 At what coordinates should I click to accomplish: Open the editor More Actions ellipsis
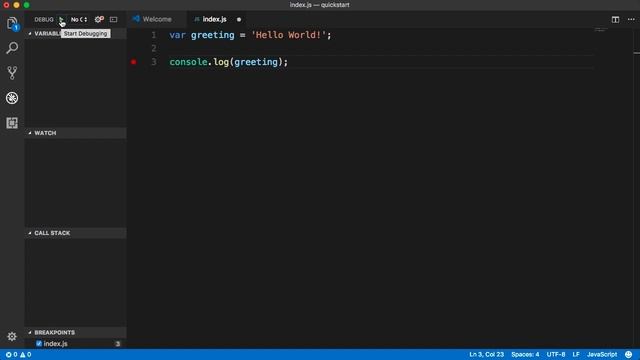tap(631, 19)
